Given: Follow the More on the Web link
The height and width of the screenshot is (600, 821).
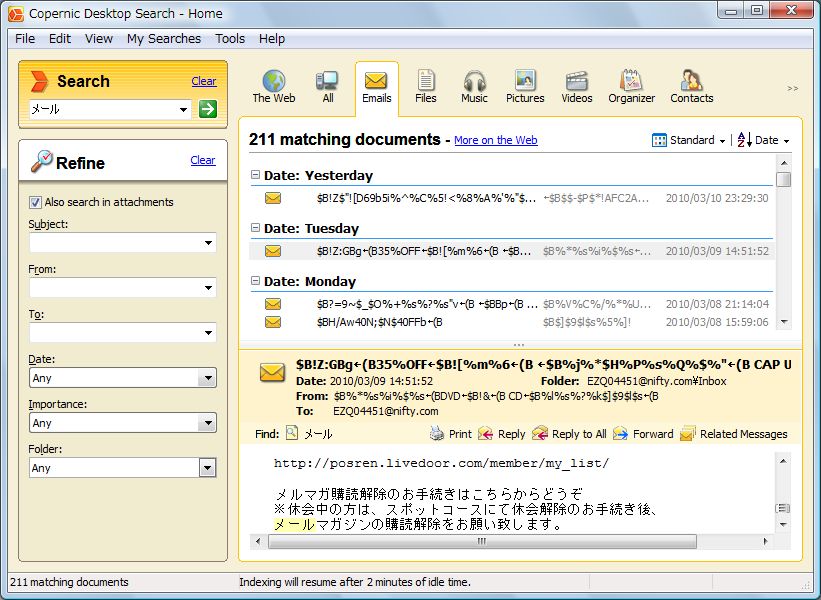Looking at the screenshot, I should pyautogui.click(x=496, y=140).
